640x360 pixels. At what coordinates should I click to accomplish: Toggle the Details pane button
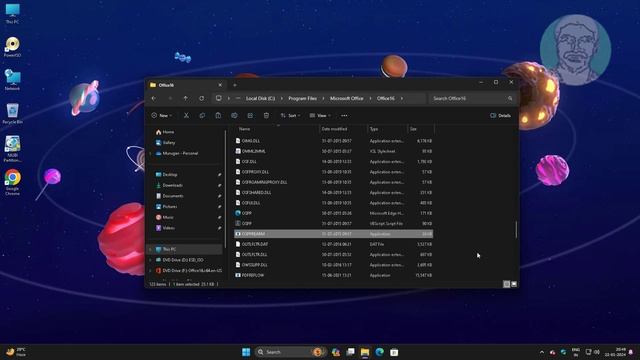tap(500, 116)
